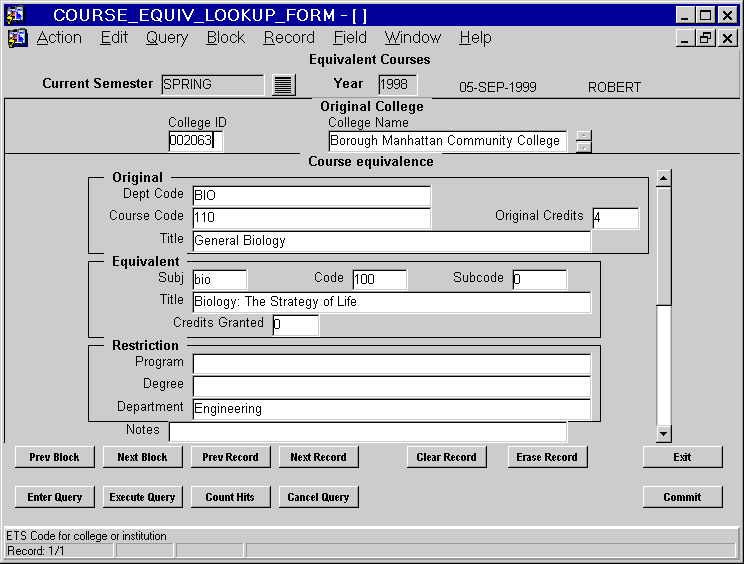Click Original Title field General Biology
This screenshot has width=744, height=564.
(x=391, y=241)
